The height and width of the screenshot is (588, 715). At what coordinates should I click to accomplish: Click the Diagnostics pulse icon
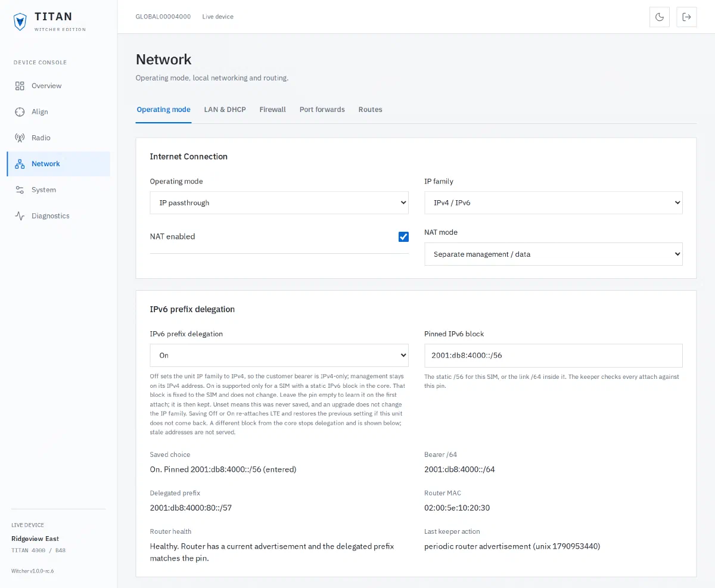point(20,216)
